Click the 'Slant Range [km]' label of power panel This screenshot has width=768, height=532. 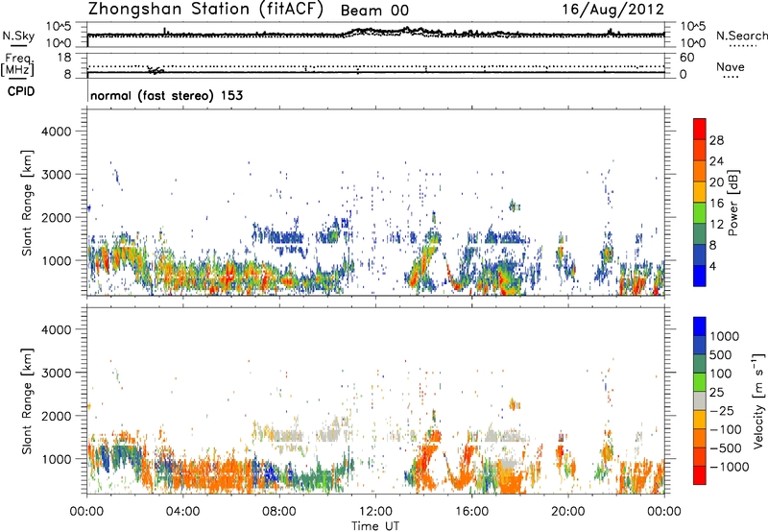(x=27, y=203)
